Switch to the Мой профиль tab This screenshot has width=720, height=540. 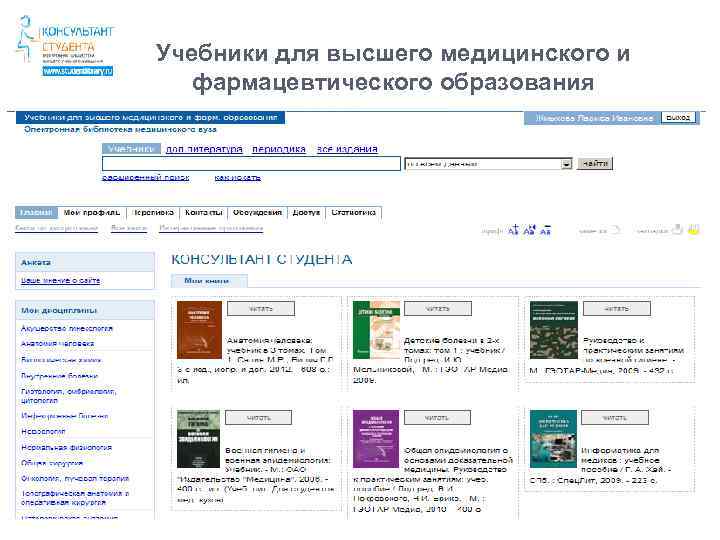[x=91, y=212]
